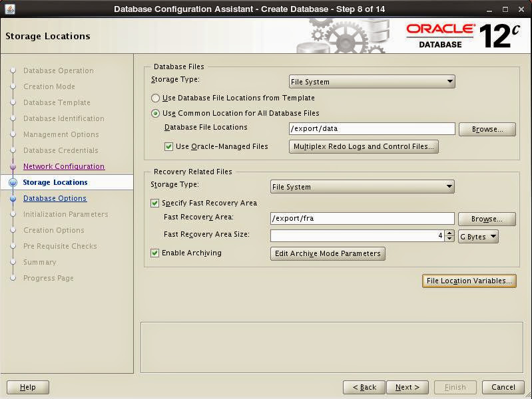Click Summary step label
The width and height of the screenshot is (532, 399).
coord(40,262)
